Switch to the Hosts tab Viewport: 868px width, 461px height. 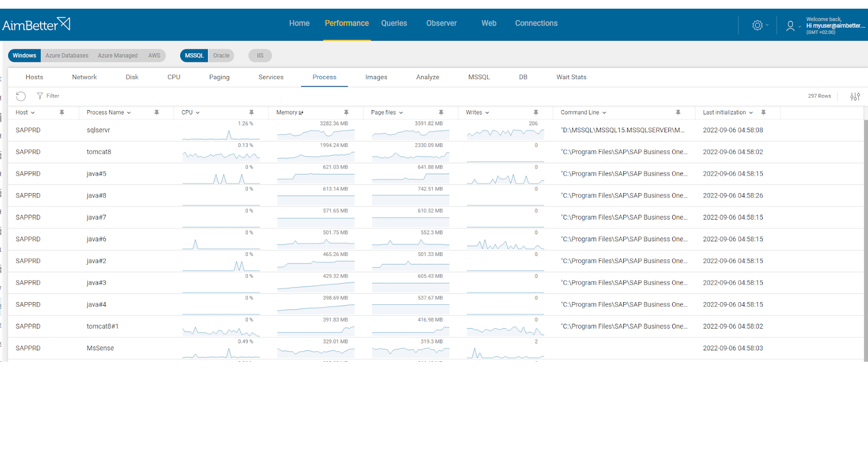click(34, 77)
